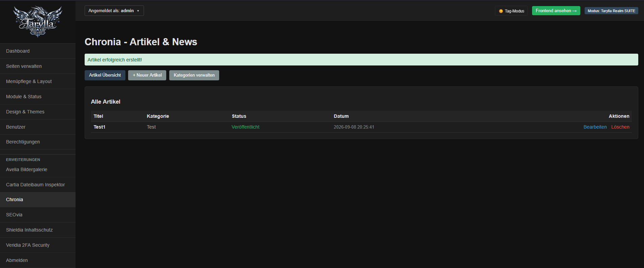Click the Tarylla Suite logo
This screenshot has height=268, width=644.
point(38,21)
